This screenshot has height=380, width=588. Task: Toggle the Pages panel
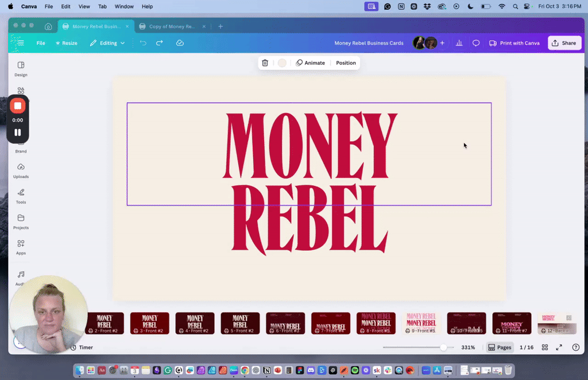pyautogui.click(x=500, y=347)
